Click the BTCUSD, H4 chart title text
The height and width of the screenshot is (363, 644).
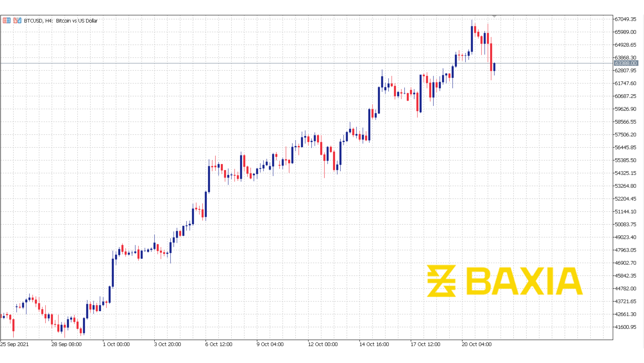(61, 21)
